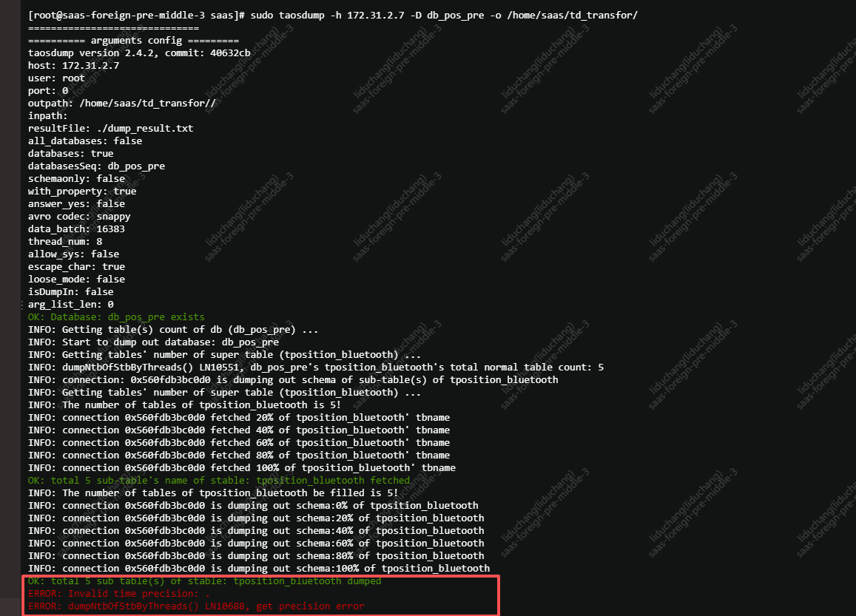
Task: Click the user: root line
Action: (x=56, y=78)
